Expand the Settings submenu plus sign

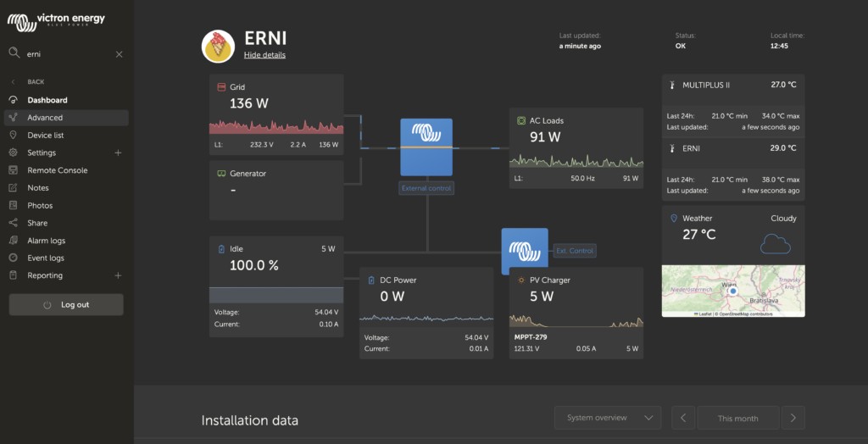pyautogui.click(x=118, y=153)
